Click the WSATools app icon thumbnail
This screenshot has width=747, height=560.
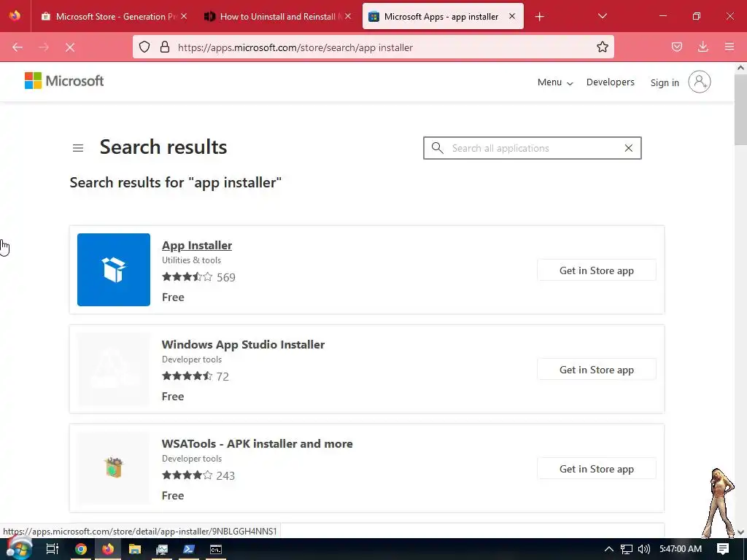click(114, 467)
